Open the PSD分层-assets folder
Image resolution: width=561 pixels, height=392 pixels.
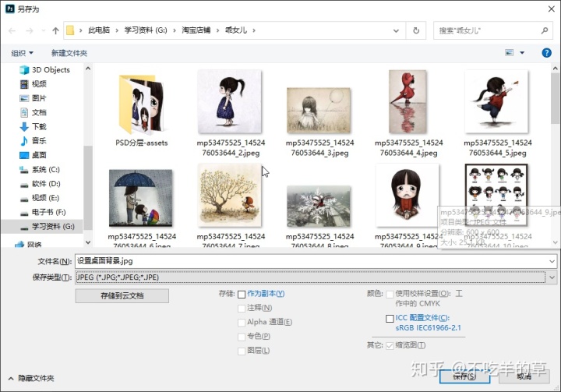(x=141, y=110)
